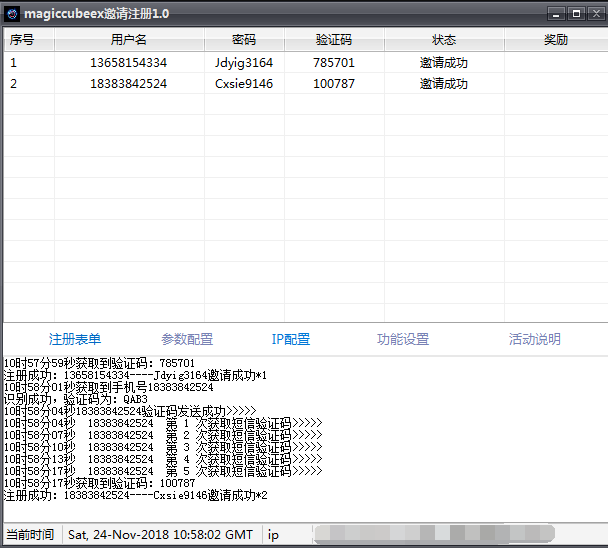The width and height of the screenshot is (608, 548).
Task: Click the 用户名 column header
Action: tap(129, 40)
